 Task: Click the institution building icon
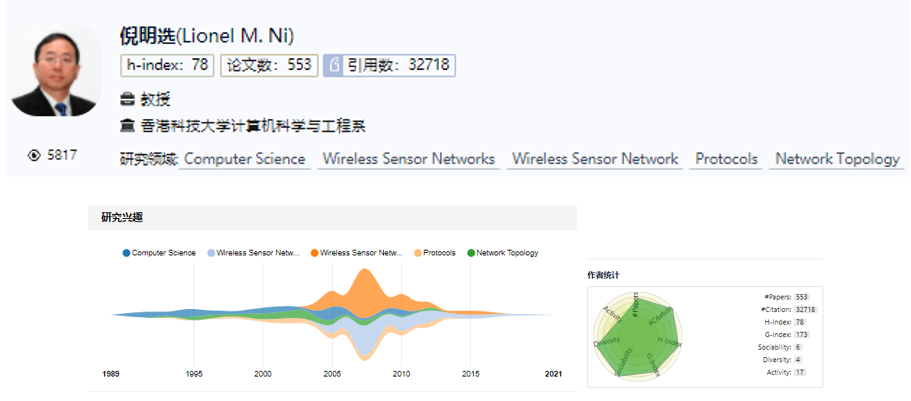coord(127,126)
